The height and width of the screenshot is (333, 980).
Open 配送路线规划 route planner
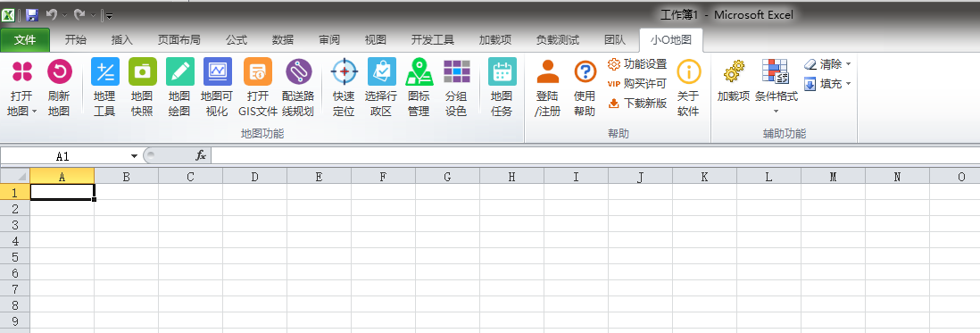click(x=298, y=87)
